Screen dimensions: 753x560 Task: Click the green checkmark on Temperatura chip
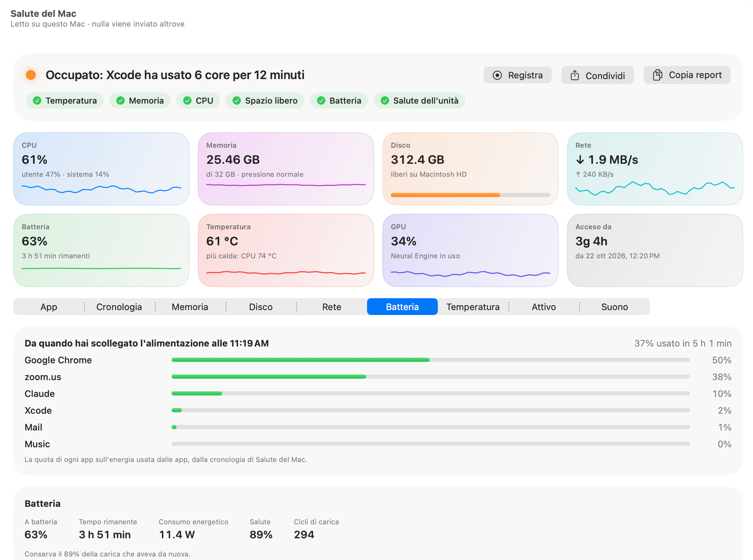(37, 101)
